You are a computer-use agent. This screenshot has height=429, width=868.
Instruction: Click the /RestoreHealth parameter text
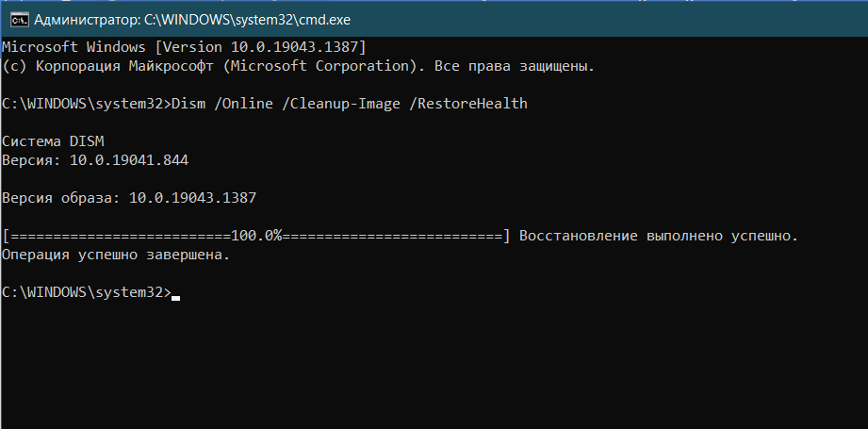468,104
